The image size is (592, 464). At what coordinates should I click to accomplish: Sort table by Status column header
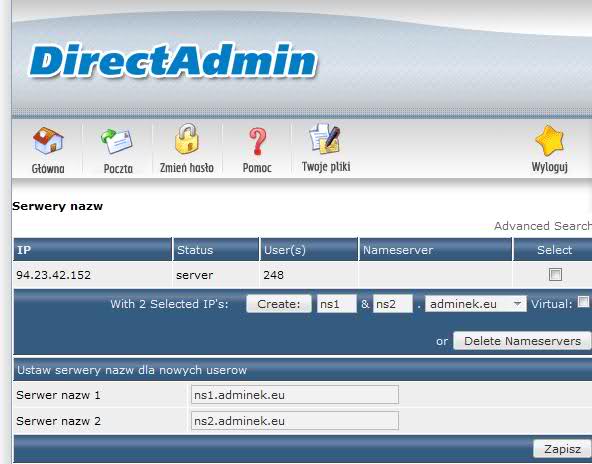tap(195, 250)
